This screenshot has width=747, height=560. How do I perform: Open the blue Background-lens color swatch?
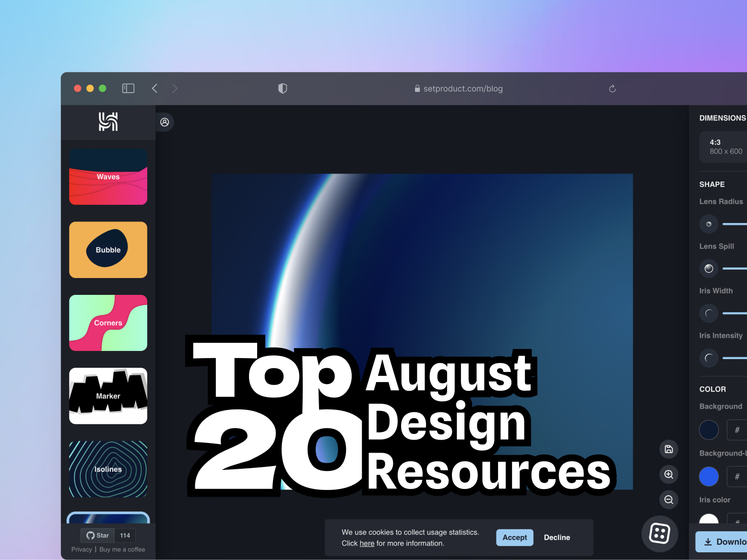709,476
